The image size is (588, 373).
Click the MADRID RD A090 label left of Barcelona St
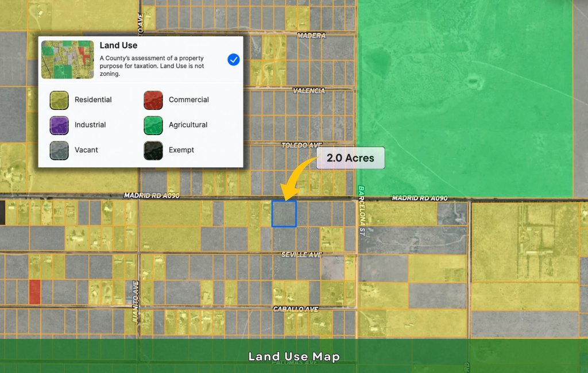pos(152,195)
